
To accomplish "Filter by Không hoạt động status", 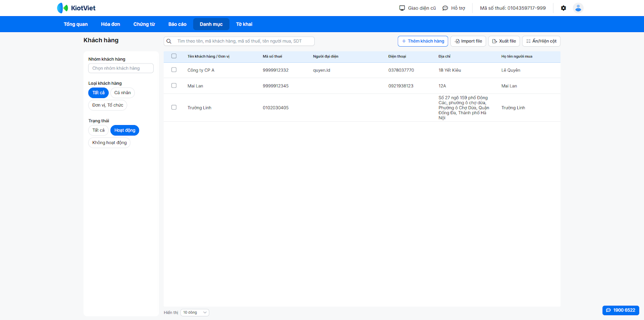I will click(109, 143).
